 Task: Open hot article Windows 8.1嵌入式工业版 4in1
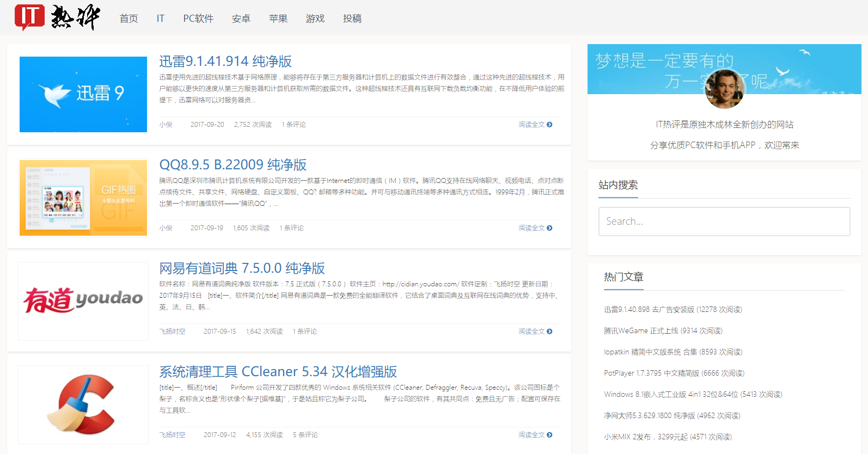[693, 394]
